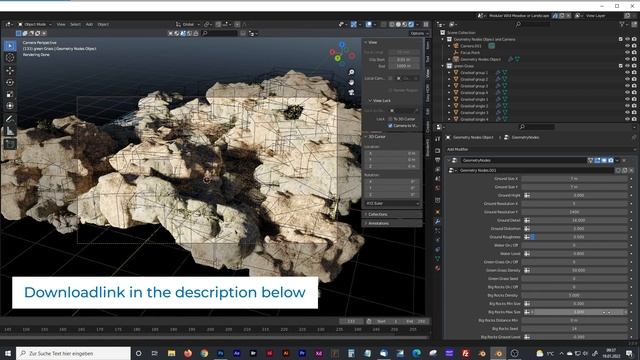Viewport: 640px width, 360px height.
Task: Select the Measure tool
Action: (10, 131)
